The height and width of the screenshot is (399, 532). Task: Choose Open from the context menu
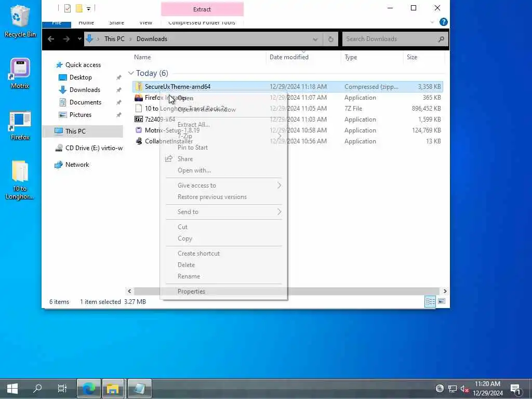pyautogui.click(x=224, y=98)
